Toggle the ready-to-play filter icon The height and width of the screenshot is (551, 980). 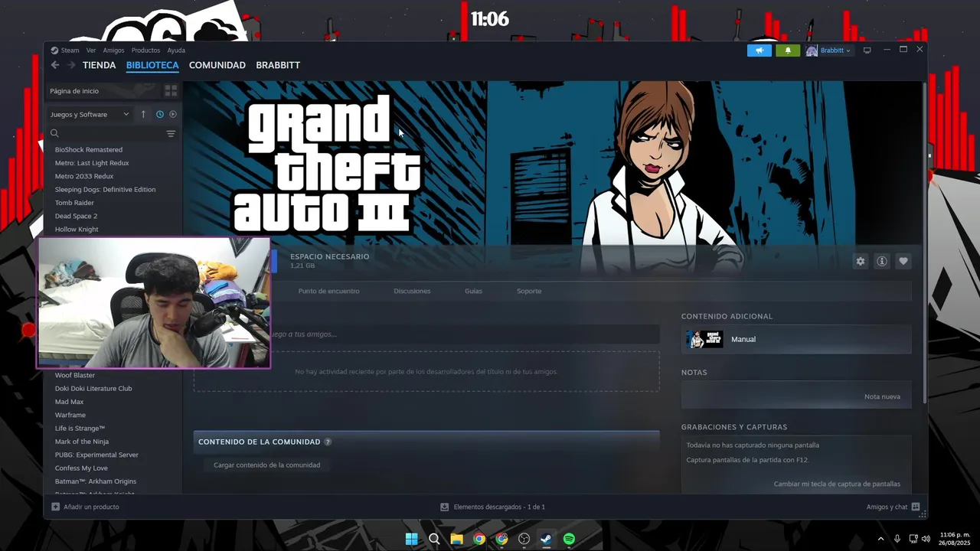[173, 114]
